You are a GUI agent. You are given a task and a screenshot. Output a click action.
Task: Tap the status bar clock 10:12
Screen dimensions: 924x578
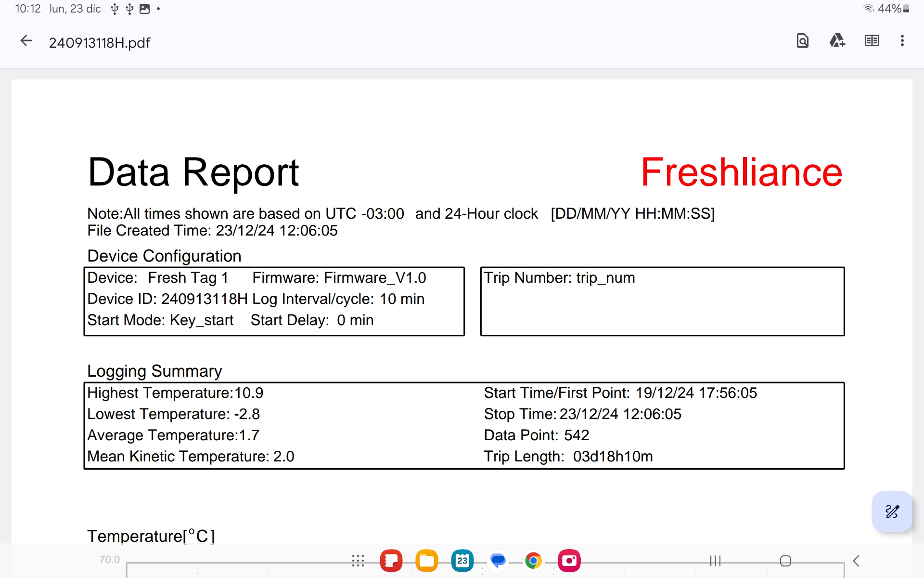click(27, 9)
